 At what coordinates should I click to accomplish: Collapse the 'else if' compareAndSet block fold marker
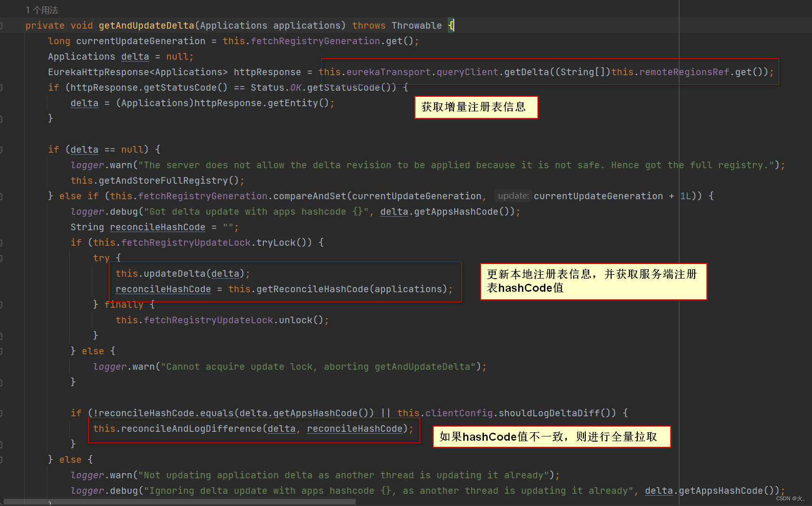pyautogui.click(x=1, y=196)
